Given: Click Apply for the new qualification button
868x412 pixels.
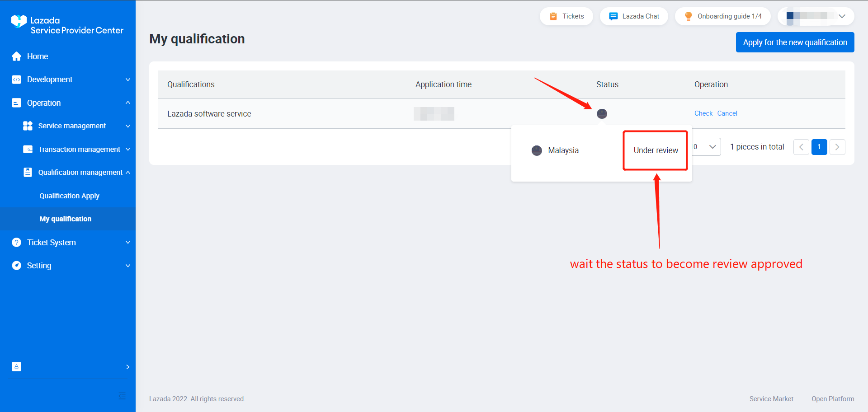Looking at the screenshot, I should coord(795,42).
